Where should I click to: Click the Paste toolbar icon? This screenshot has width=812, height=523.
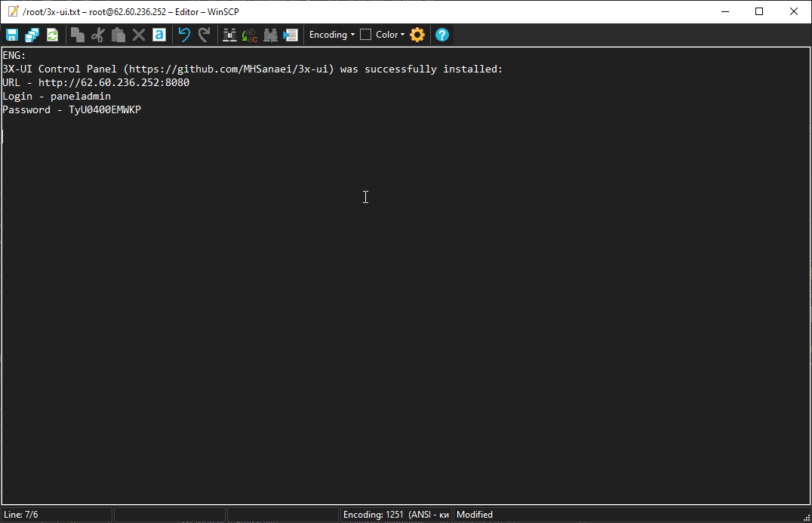pyautogui.click(x=118, y=35)
